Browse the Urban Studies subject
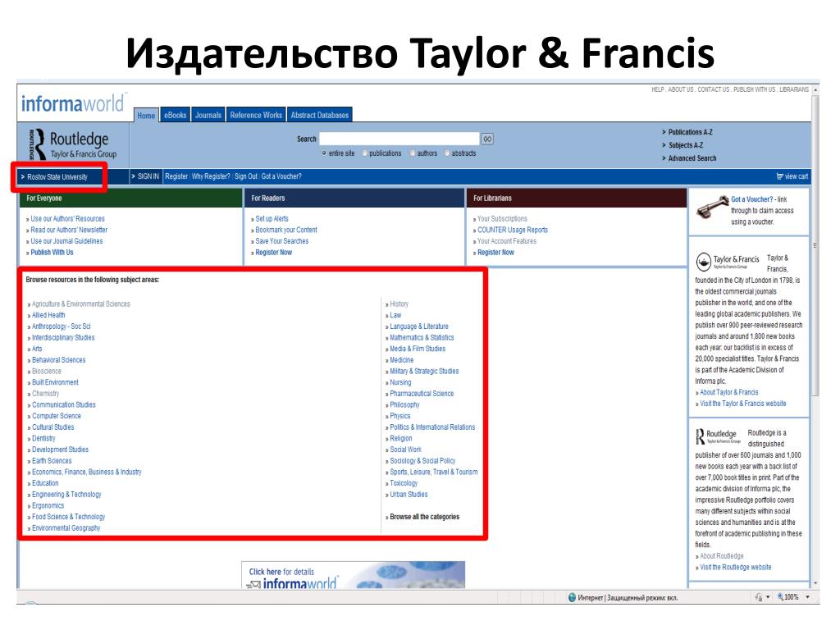 point(409,495)
